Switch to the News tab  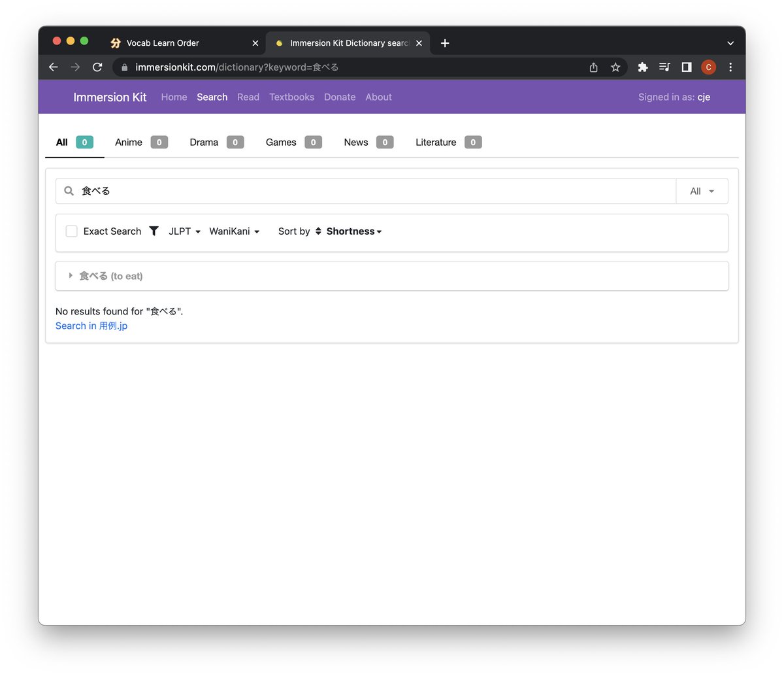(368, 142)
